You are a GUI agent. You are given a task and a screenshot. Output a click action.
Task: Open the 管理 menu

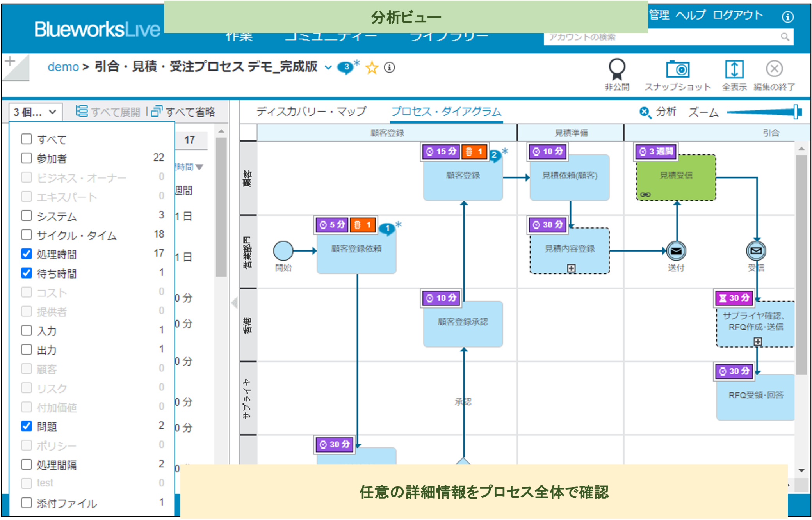[659, 15]
